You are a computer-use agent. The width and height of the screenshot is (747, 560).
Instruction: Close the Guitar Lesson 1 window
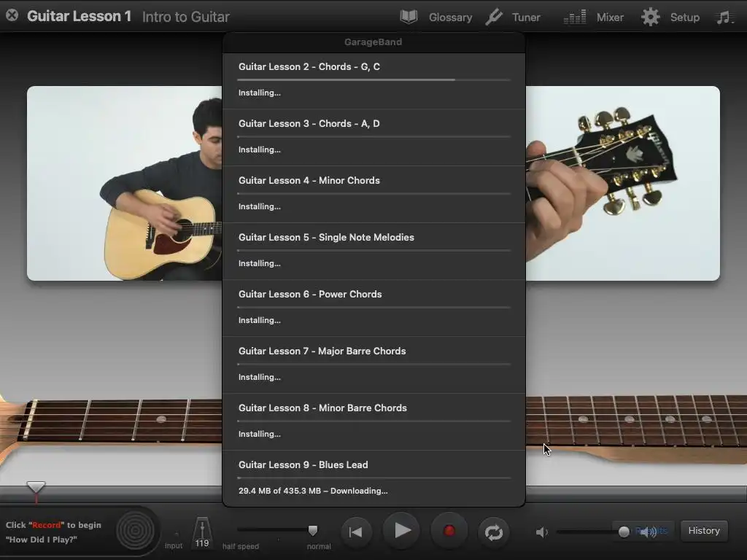coord(12,16)
